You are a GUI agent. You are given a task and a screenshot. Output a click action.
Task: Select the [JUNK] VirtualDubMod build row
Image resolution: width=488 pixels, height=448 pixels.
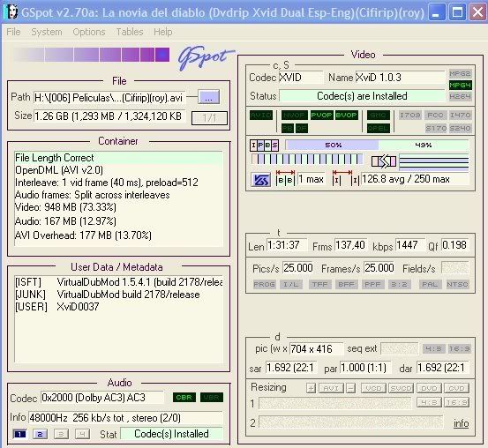point(118,295)
